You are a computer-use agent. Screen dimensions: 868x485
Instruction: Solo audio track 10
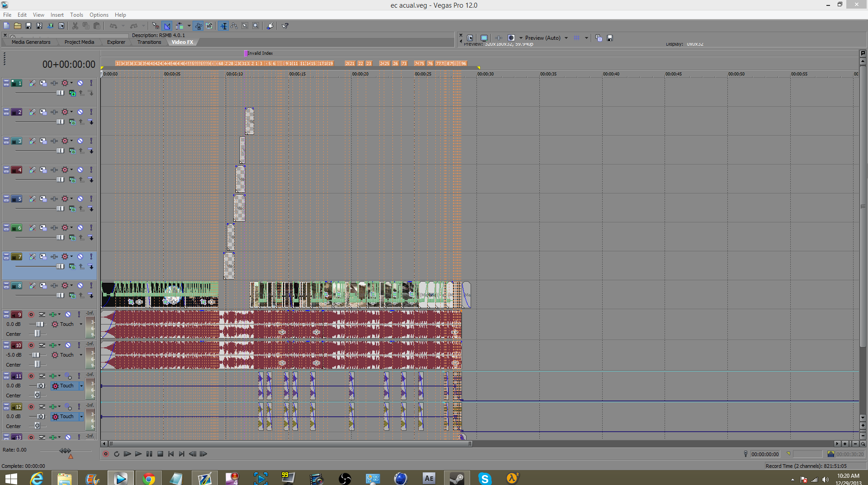click(x=79, y=345)
